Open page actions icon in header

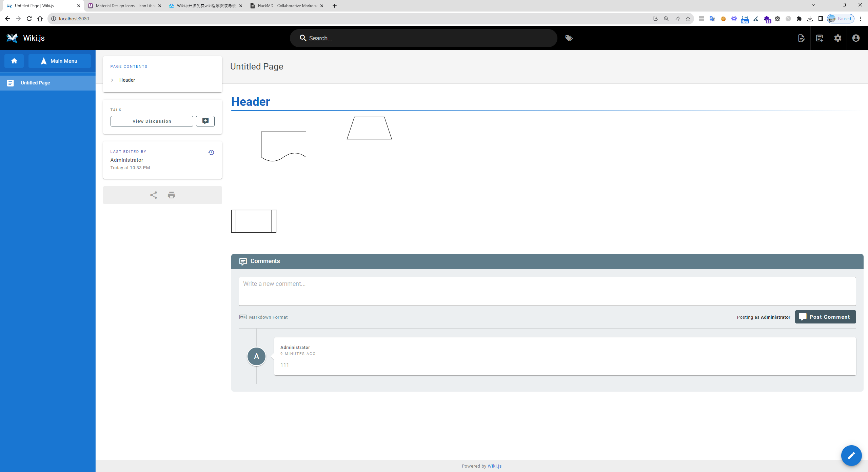(x=802, y=38)
